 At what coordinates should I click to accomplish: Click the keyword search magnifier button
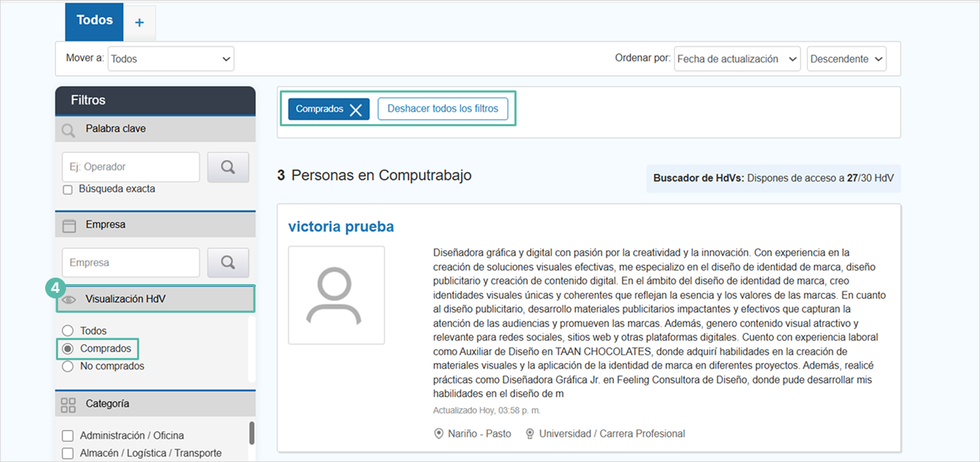[x=228, y=167]
